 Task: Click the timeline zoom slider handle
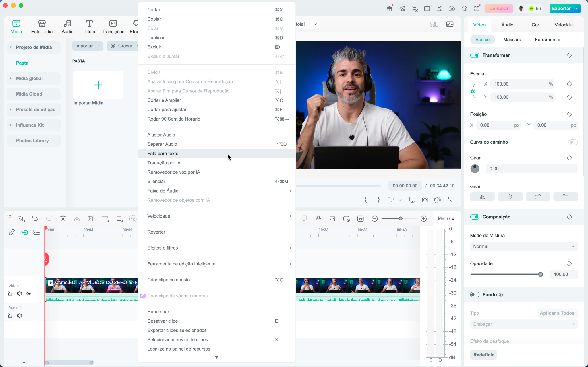(x=401, y=219)
